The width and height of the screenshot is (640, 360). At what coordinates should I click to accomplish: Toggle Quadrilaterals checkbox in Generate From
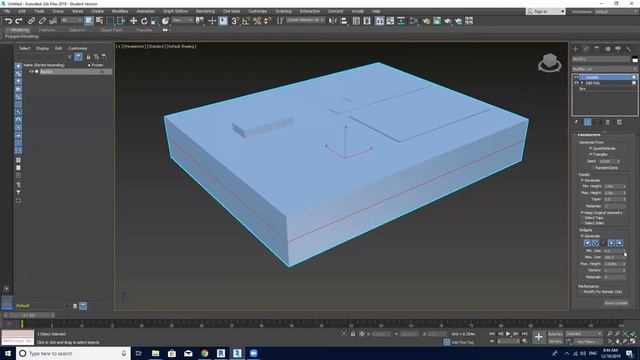pyautogui.click(x=590, y=148)
